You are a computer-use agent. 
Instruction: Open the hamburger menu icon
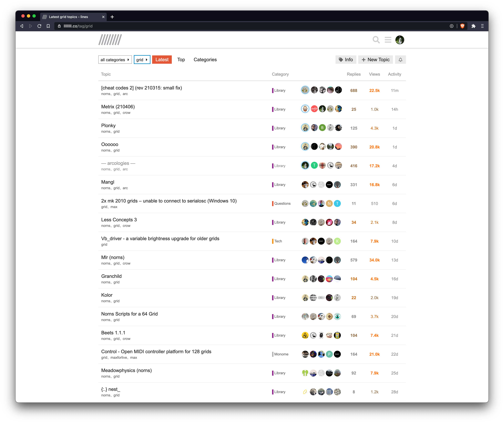(388, 40)
